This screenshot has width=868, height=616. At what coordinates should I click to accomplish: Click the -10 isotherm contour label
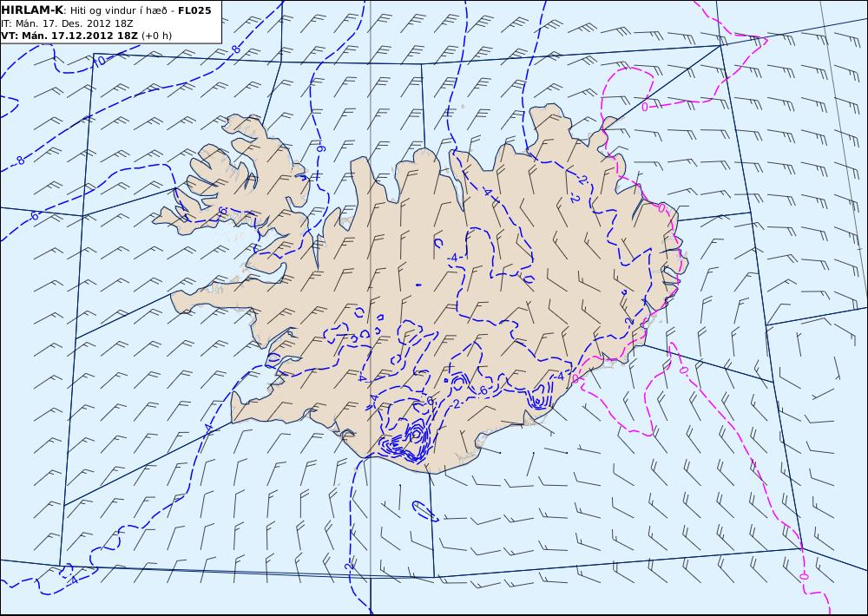(99, 62)
